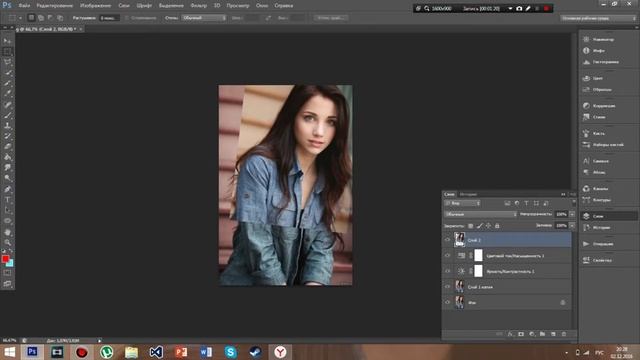The image size is (640, 360).
Task: Create a new group folder in Layers panel
Action: tap(542, 334)
